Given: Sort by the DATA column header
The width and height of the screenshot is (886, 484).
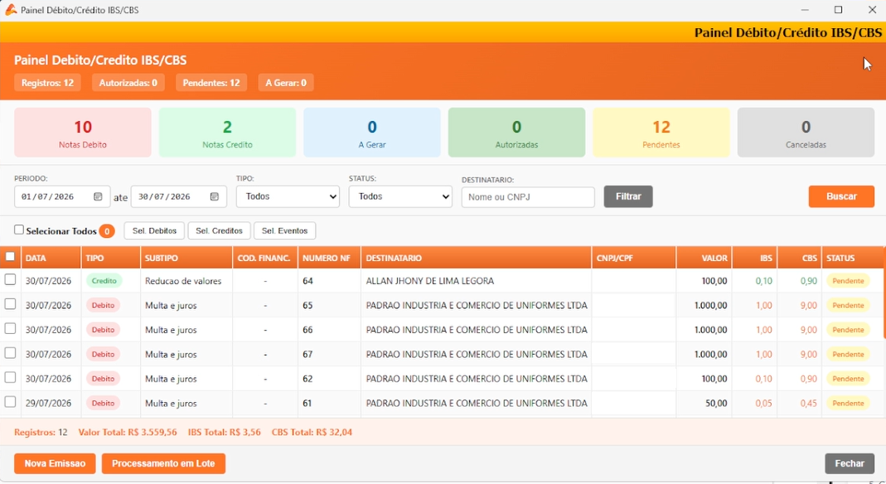Looking at the screenshot, I should point(51,258).
